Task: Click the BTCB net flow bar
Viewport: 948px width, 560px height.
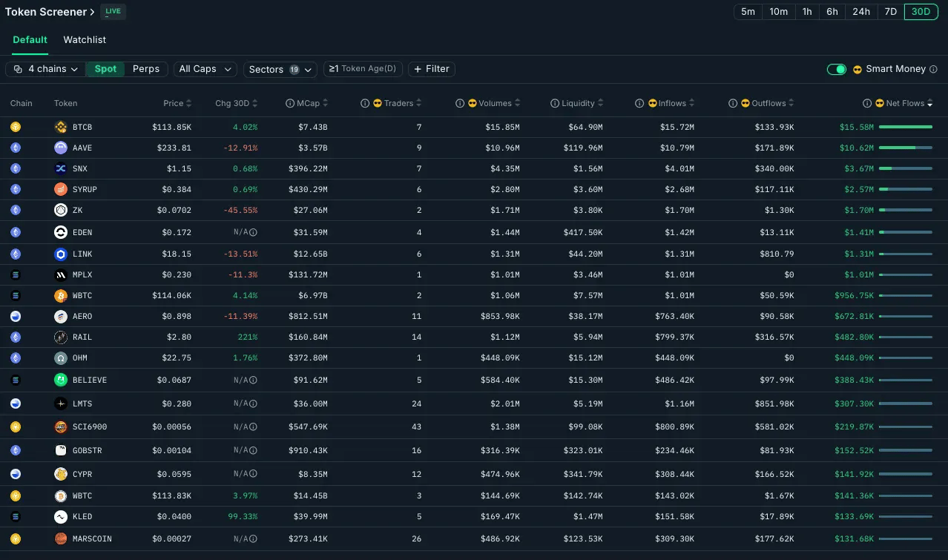Action: pyautogui.click(x=906, y=127)
